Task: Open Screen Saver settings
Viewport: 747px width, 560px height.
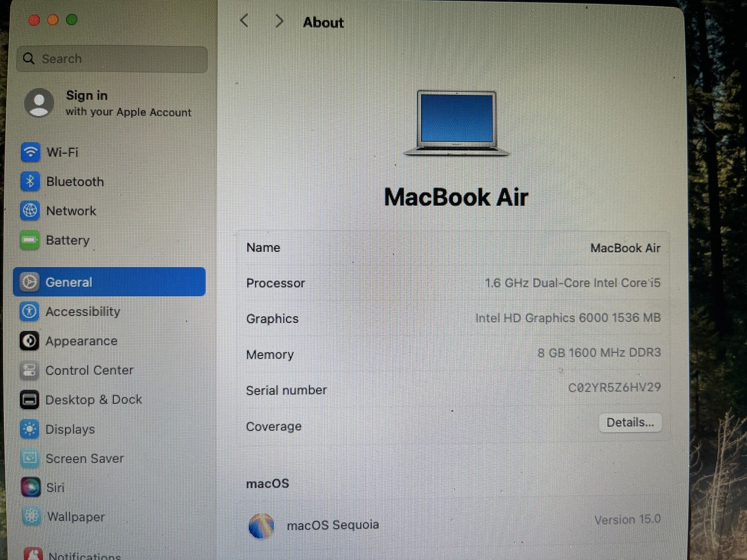Action: tap(110, 459)
